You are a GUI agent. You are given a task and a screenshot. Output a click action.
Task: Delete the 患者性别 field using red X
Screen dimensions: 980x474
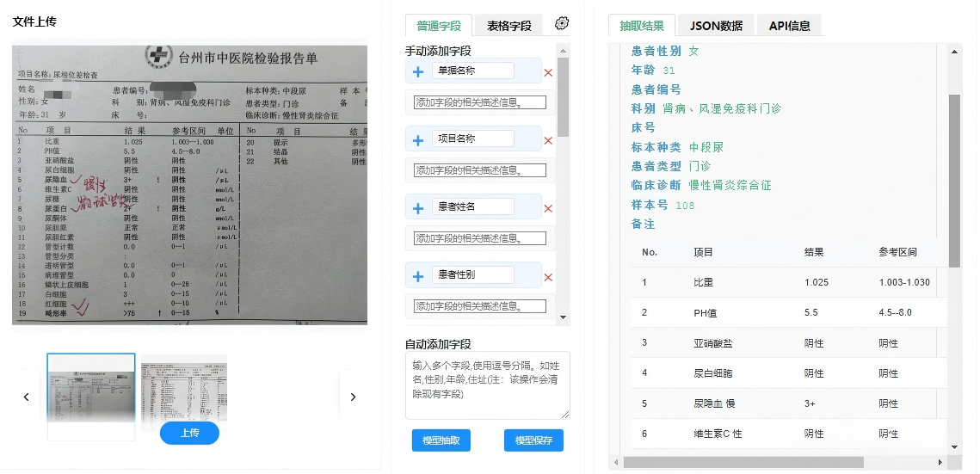click(548, 276)
